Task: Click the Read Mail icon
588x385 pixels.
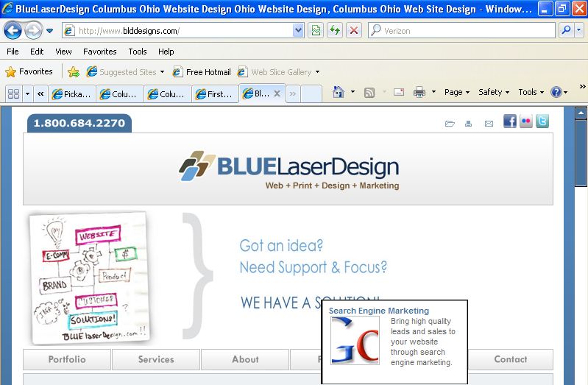Action: 399,92
